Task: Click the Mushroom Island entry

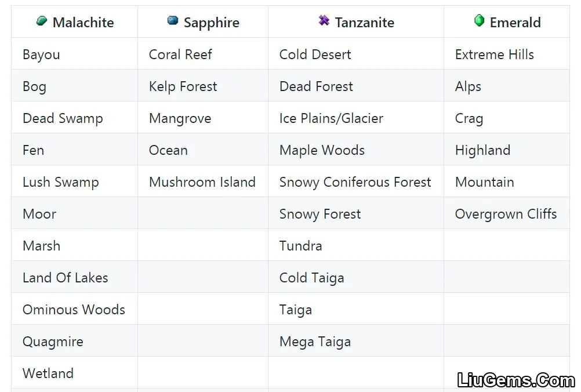Action: coord(202,182)
